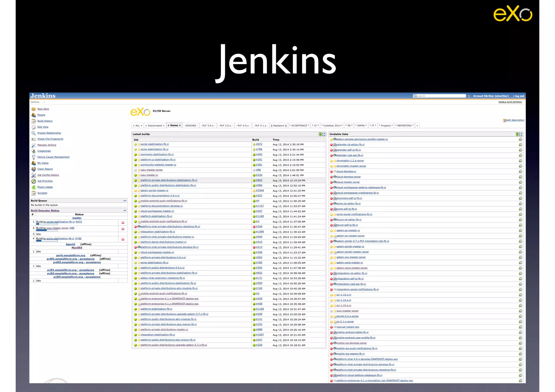
Task: Collapse the Latest builds portlet arrow
Action: (320, 134)
